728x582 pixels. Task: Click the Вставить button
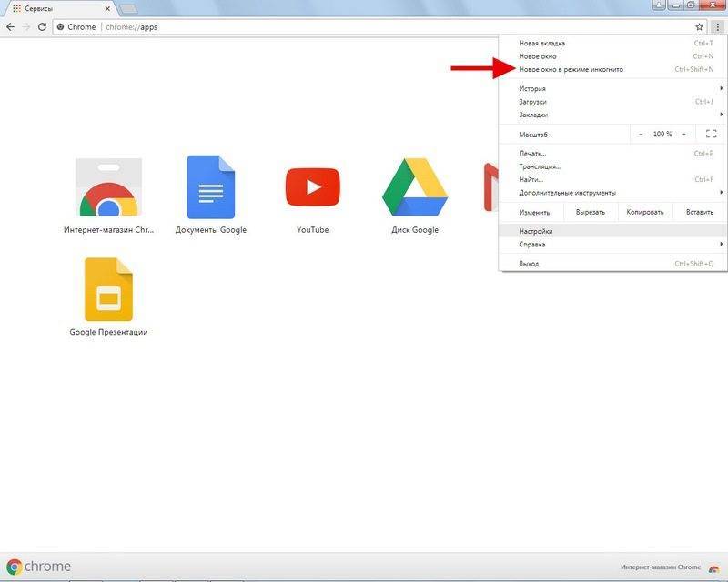[x=700, y=212]
